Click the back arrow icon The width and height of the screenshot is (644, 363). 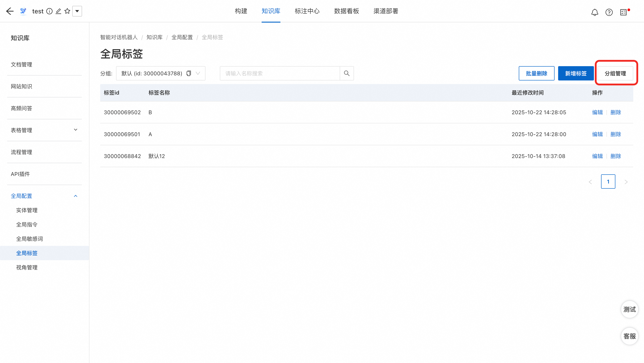point(10,11)
